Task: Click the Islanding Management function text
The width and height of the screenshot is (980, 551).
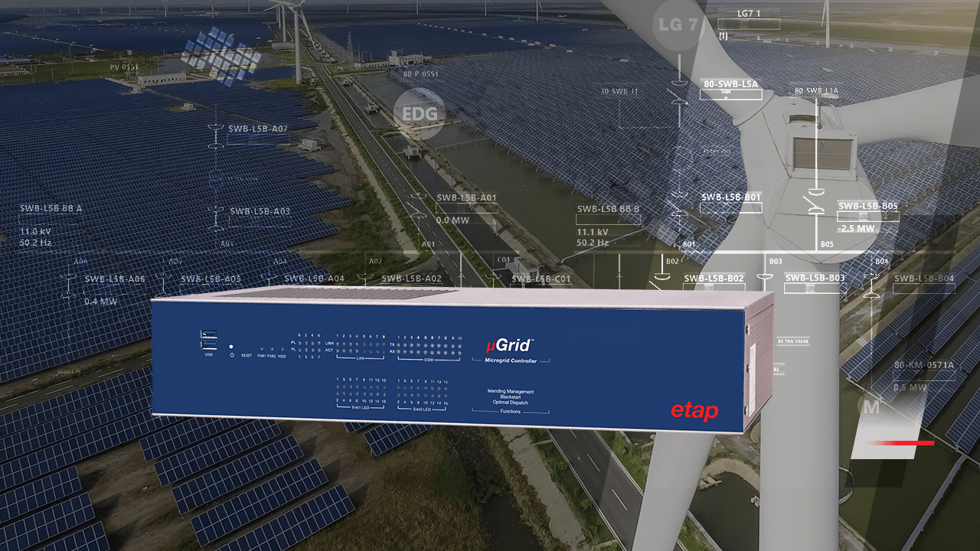Action: click(x=511, y=392)
